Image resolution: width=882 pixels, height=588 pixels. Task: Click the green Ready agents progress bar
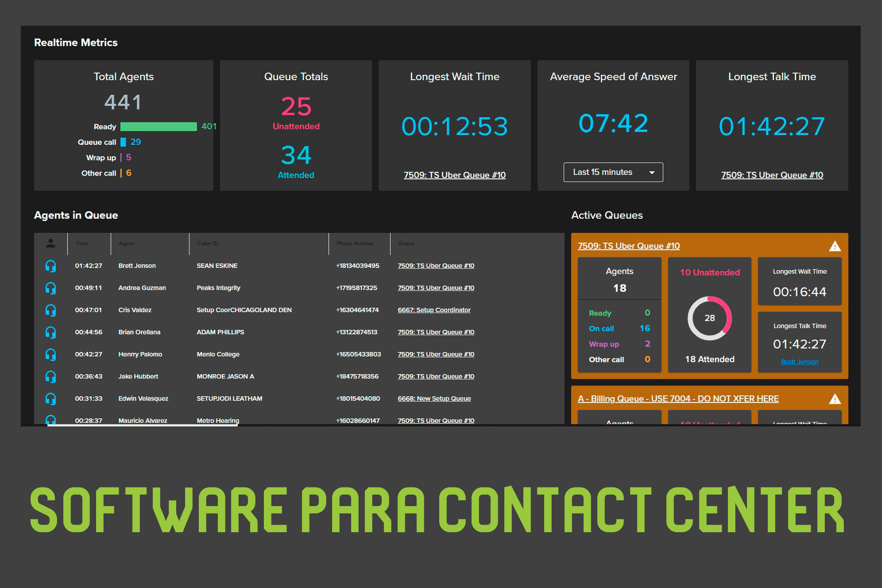[159, 127]
